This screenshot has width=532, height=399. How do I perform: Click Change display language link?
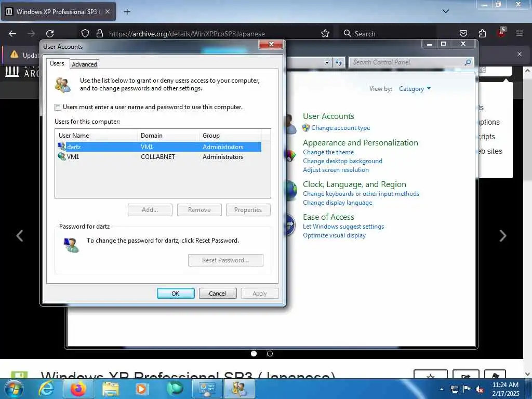point(338,203)
